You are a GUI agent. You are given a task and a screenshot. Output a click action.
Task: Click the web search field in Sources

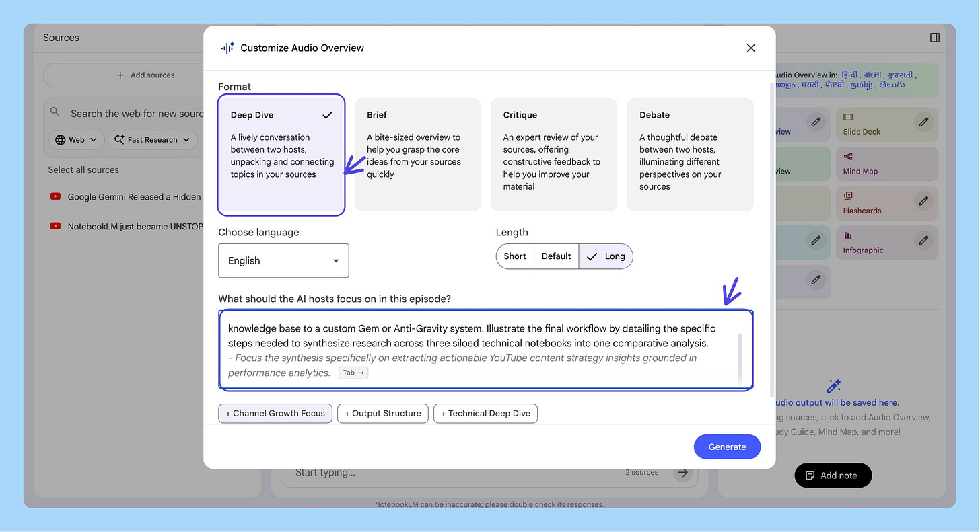(137, 114)
